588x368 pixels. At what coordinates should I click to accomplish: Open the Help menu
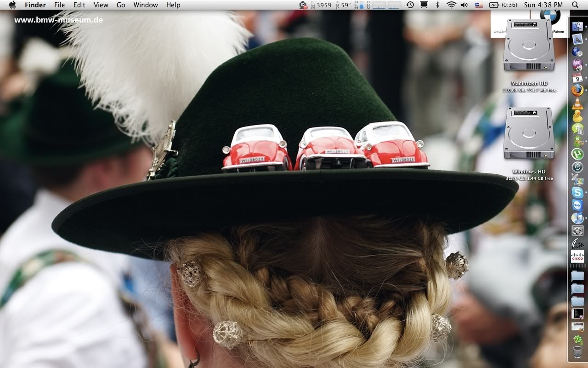[x=173, y=5]
